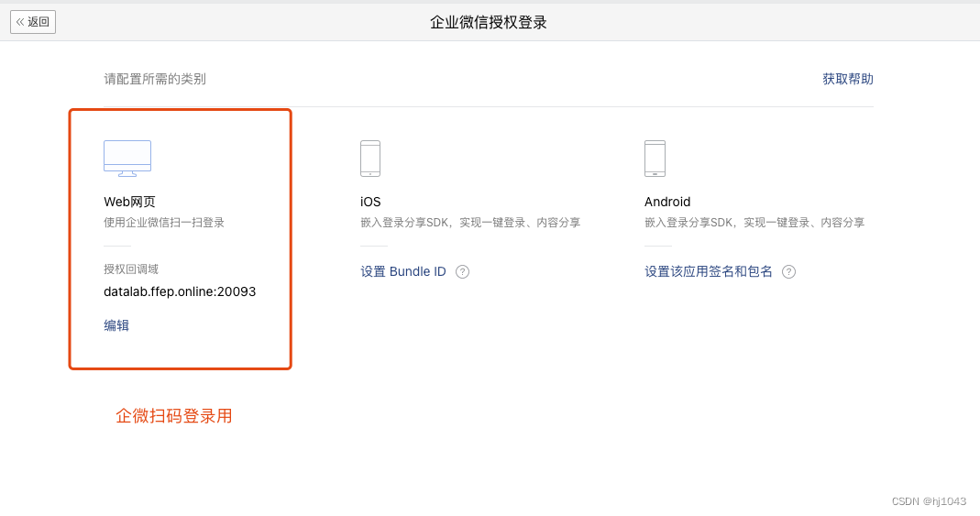Click help icon next to Bundle ID
This screenshot has width=980, height=516.
pyautogui.click(x=463, y=271)
